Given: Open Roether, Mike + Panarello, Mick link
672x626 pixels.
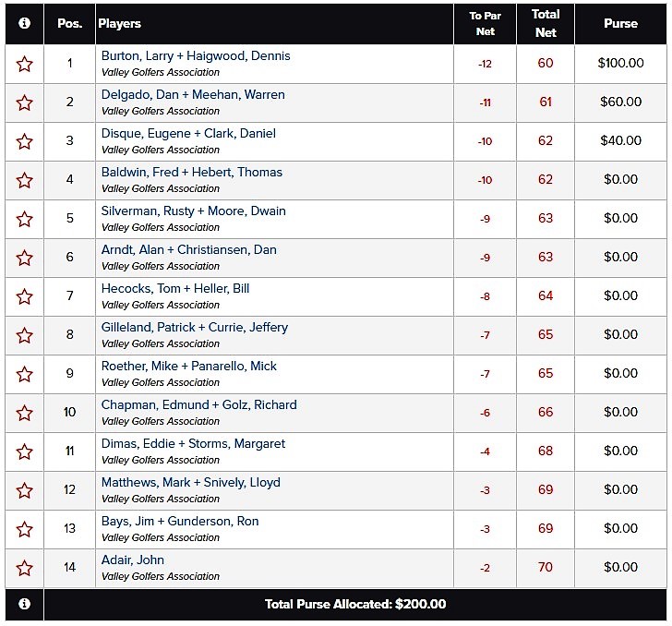Looking at the screenshot, I should point(189,367).
